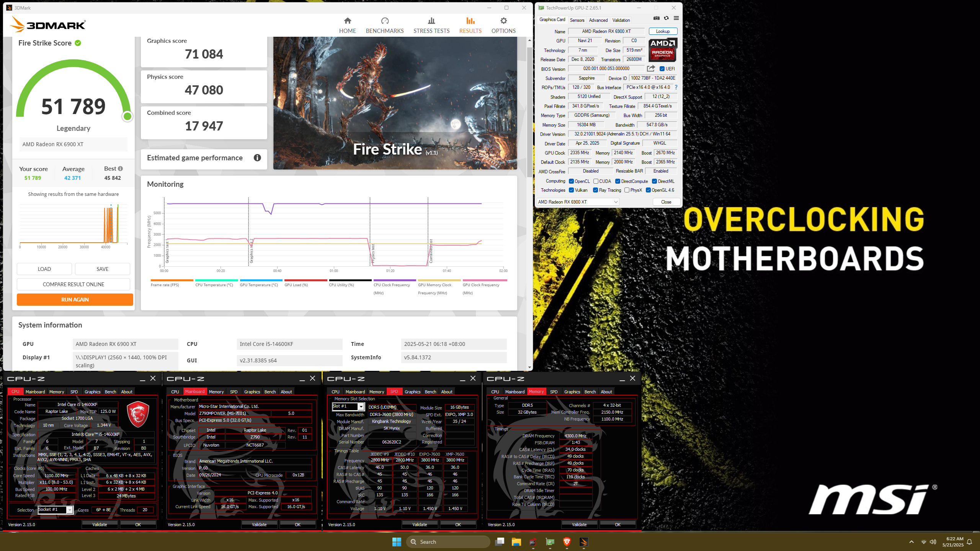Open the HOME section in 3DMark
This screenshot has width=980, height=551.
(x=347, y=25)
